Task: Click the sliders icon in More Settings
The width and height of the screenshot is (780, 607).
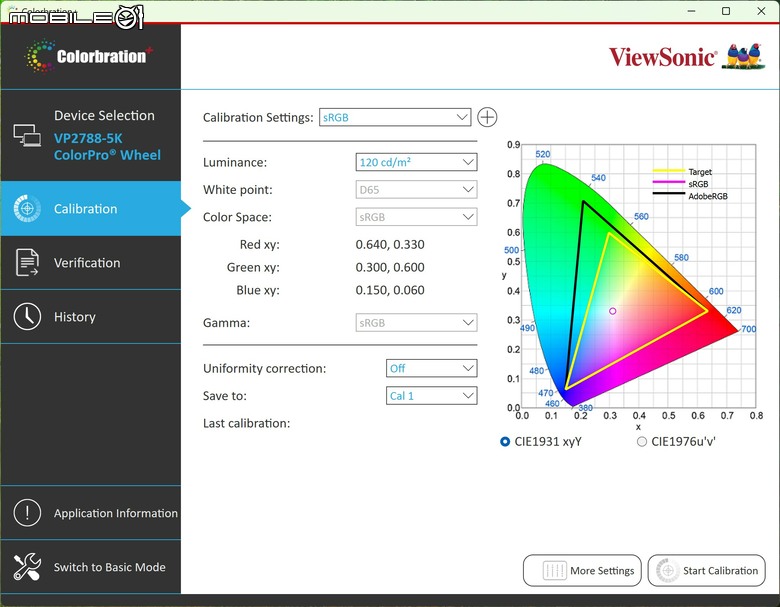Action: point(554,570)
